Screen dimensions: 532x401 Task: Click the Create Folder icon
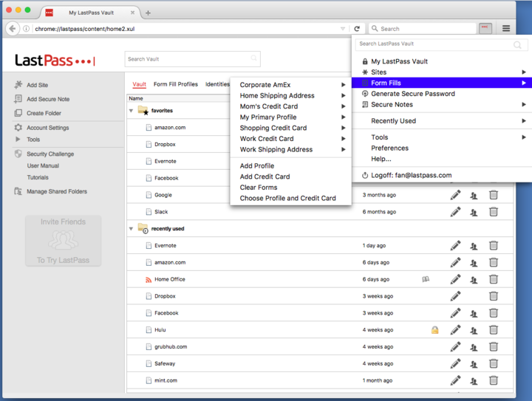[x=18, y=113]
